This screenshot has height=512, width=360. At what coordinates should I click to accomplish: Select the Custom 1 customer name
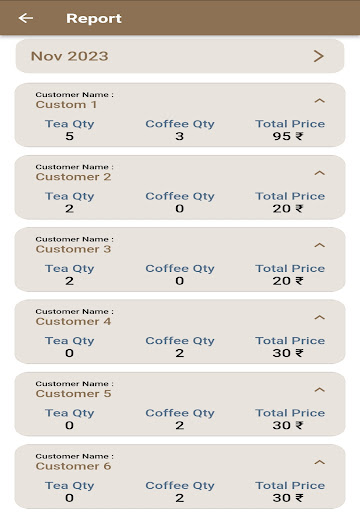pyautogui.click(x=66, y=105)
